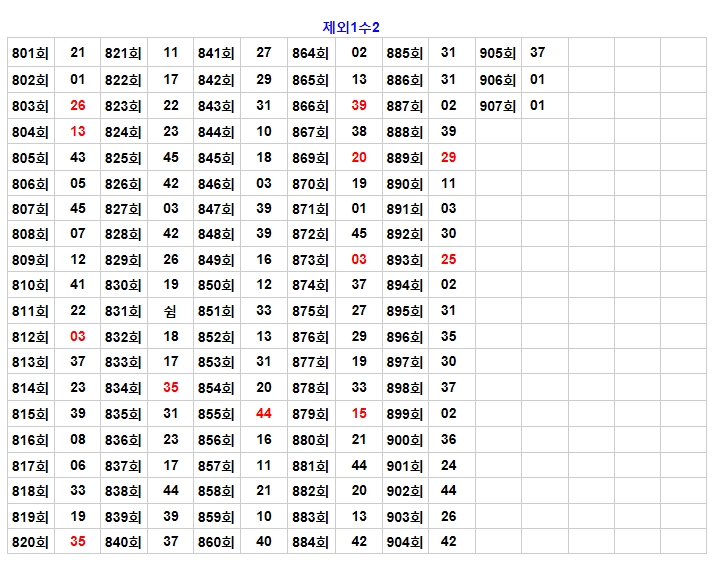
Task: Click the red 26 beside 803회
Action: [78, 105]
